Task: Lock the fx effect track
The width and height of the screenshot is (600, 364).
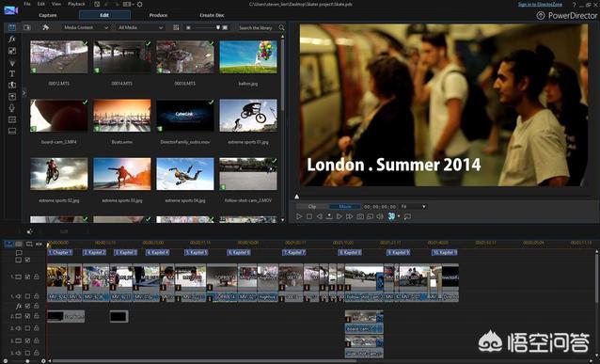Action: tap(37, 307)
